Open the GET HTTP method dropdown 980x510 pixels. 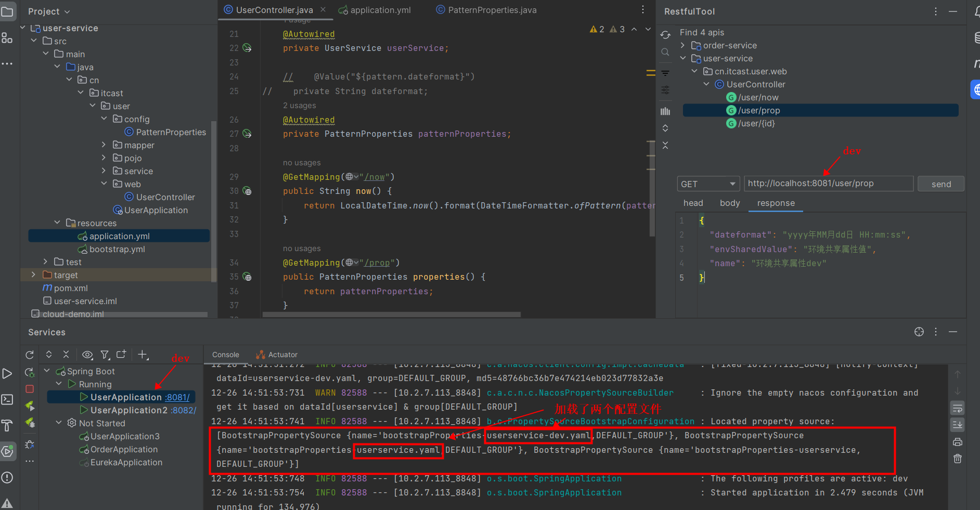pos(708,184)
